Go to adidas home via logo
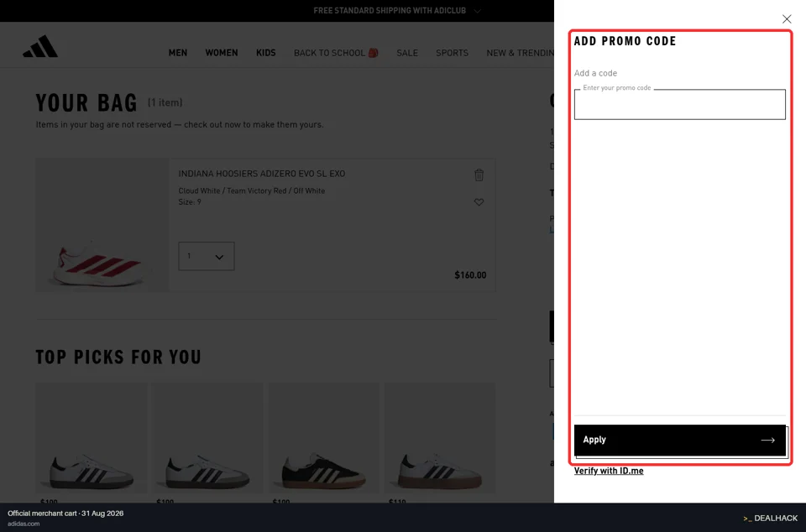 pos(40,46)
